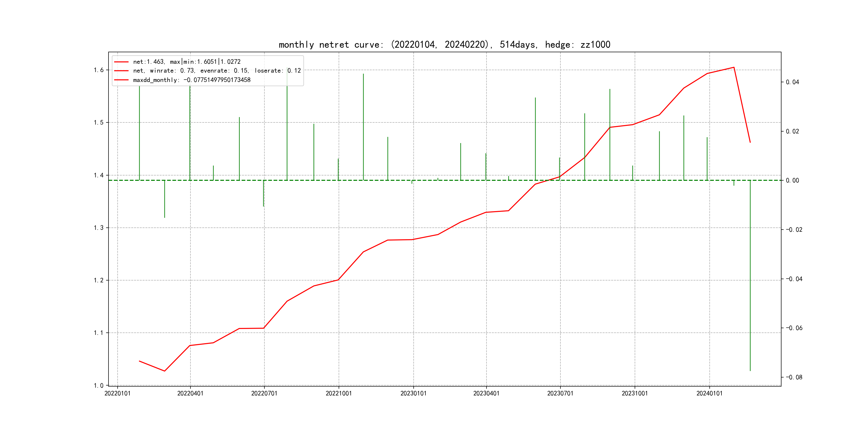868x434 pixels.
Task: Click the 20220701 x-axis date label
Action: coord(264,393)
